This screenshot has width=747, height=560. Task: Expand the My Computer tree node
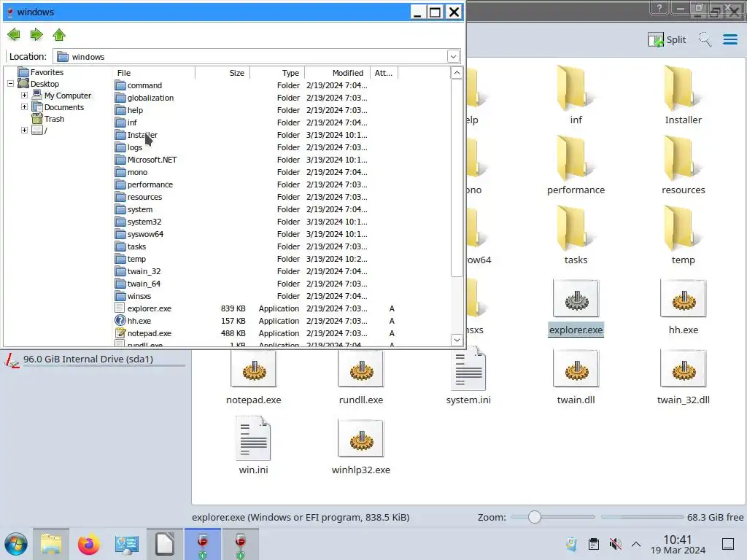tap(24, 96)
